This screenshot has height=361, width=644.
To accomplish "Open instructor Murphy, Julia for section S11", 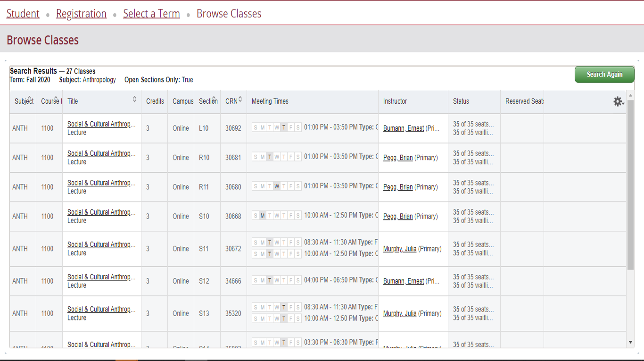I will pyautogui.click(x=399, y=249).
